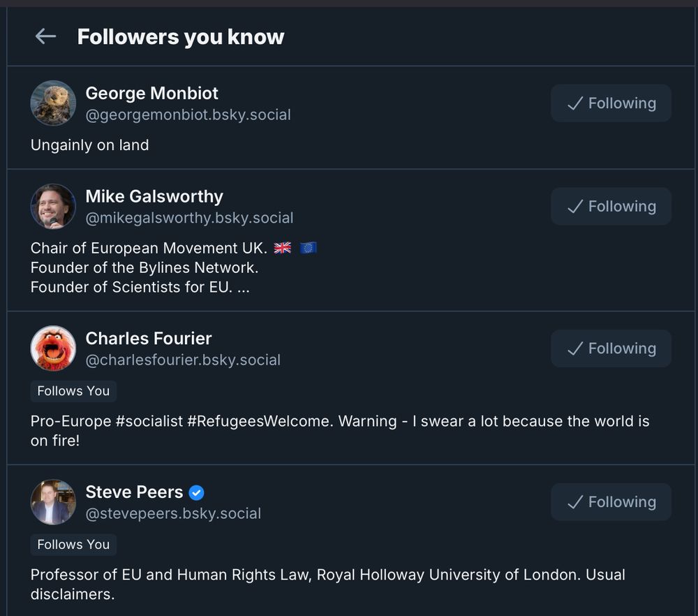
Task: Open the Charles Fourier name link
Action: [x=149, y=339]
